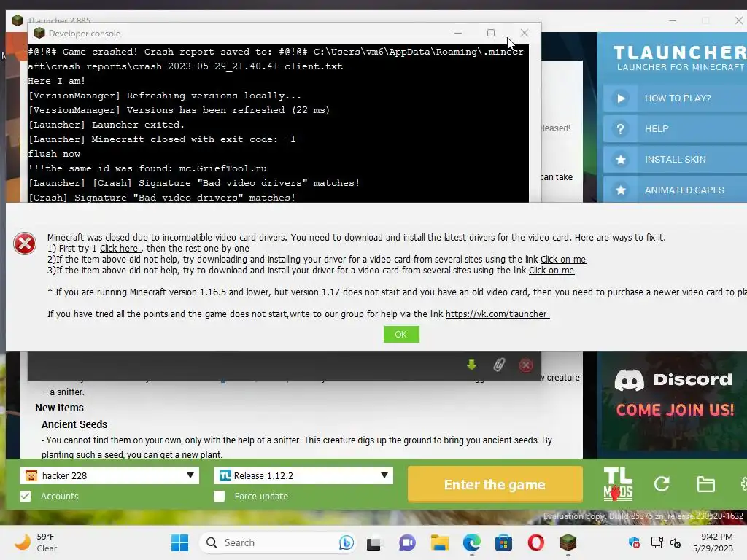This screenshot has width=747, height=560.
Task: Open Windows Security tray icon
Action: coord(634,542)
